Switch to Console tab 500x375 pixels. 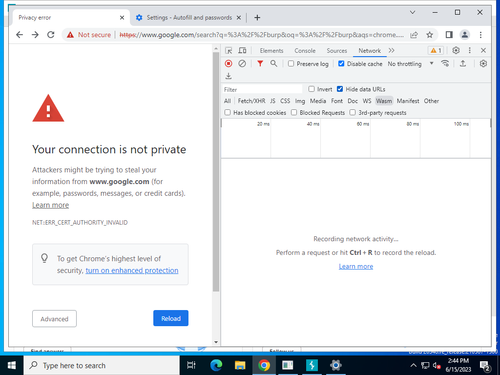coord(305,51)
